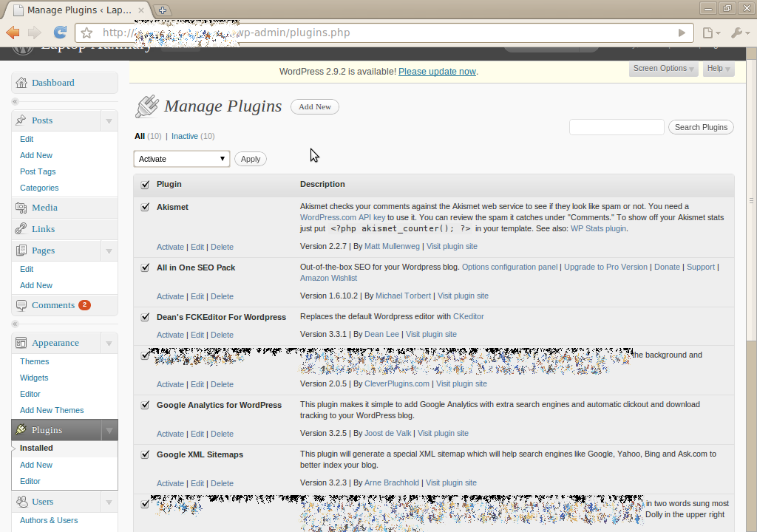Click the Dashboard home icon
Image resolution: width=757 pixels, height=532 pixels.
[21, 83]
